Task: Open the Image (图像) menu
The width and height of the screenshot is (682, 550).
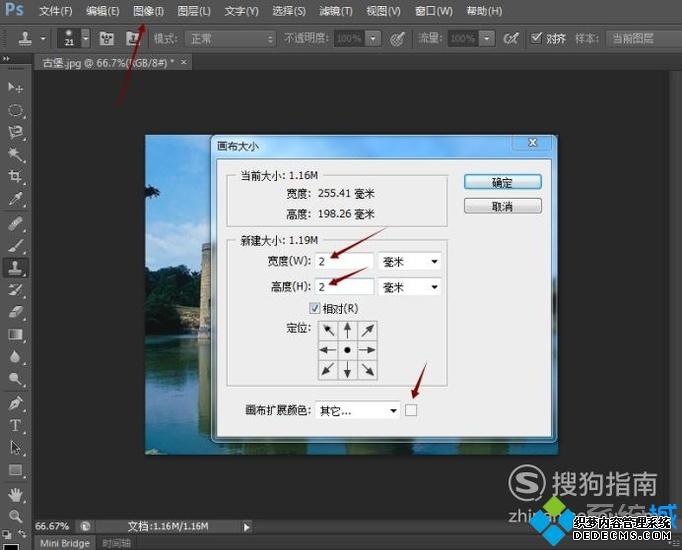Action: click(148, 11)
